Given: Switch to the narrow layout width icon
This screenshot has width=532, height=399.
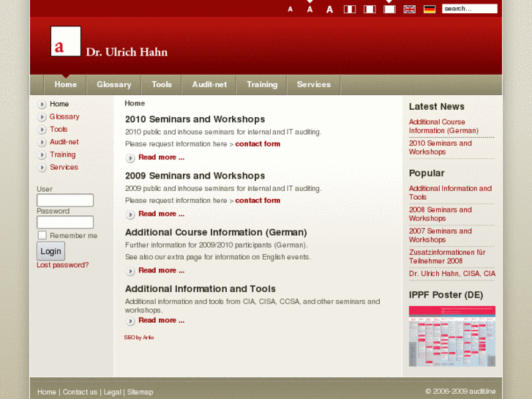Looking at the screenshot, I should coord(350,10).
